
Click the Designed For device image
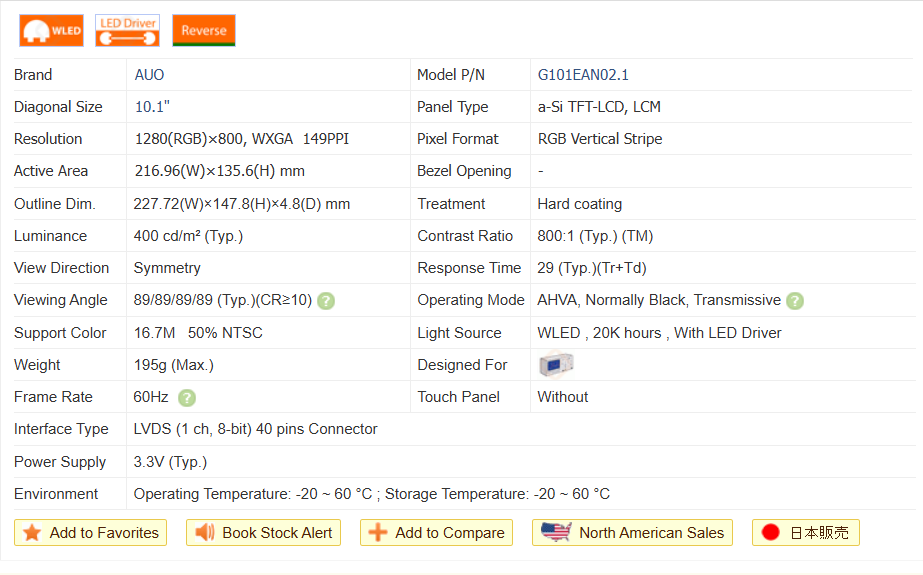[556, 365]
